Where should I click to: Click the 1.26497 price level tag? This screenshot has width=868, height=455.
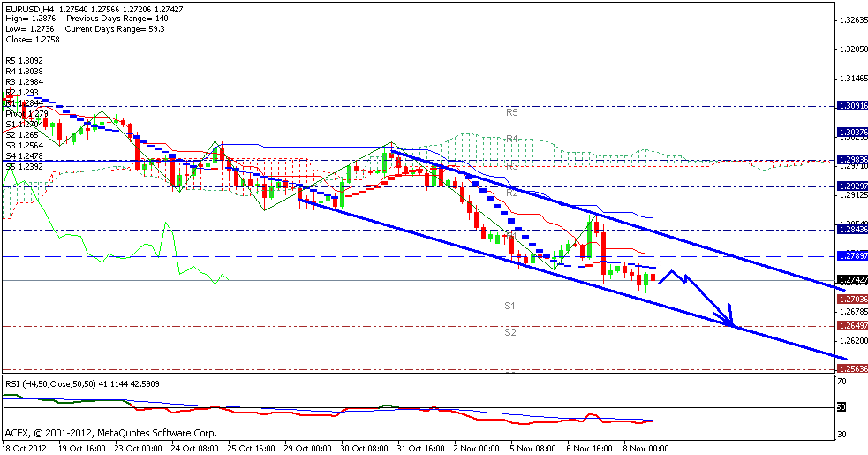click(x=852, y=326)
